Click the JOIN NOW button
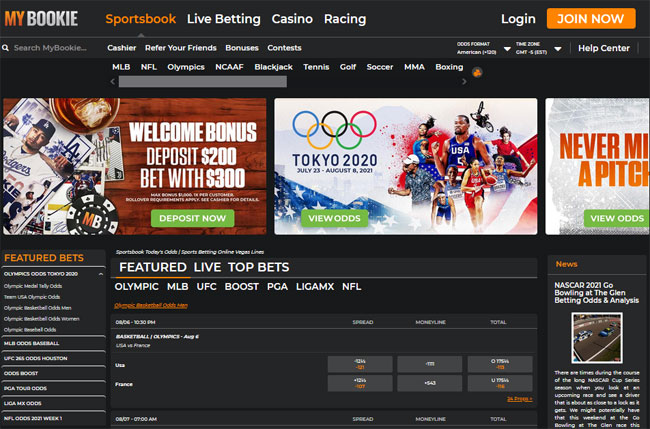This screenshot has height=429, width=650. coord(591,19)
